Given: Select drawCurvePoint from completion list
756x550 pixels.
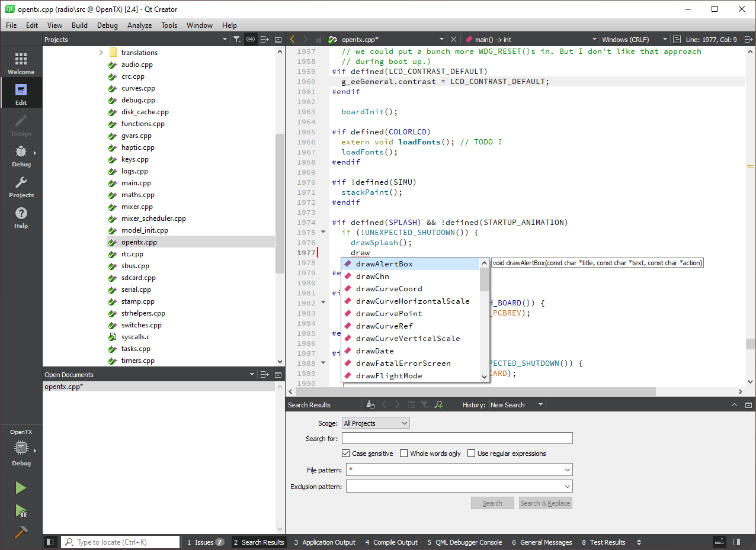Looking at the screenshot, I should tap(389, 314).
